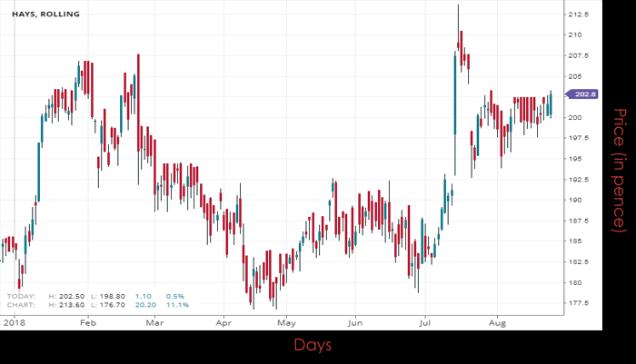Select the Feb label on time axis

point(87,322)
